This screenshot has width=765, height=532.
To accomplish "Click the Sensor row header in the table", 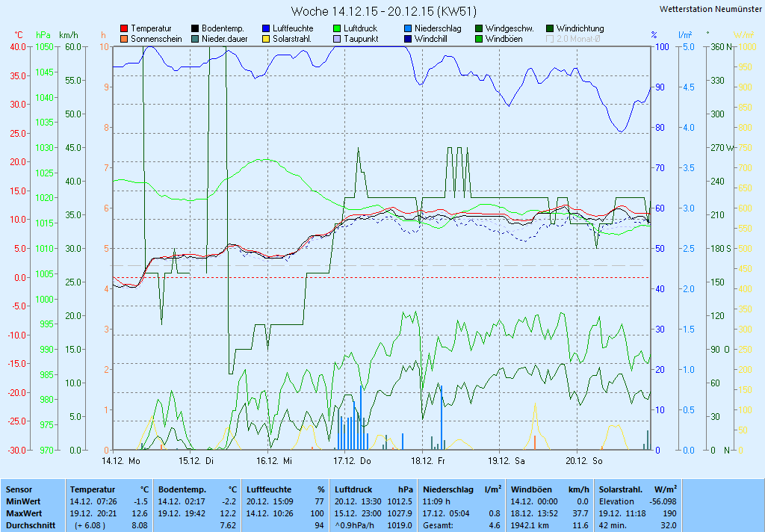I will pos(19,489).
